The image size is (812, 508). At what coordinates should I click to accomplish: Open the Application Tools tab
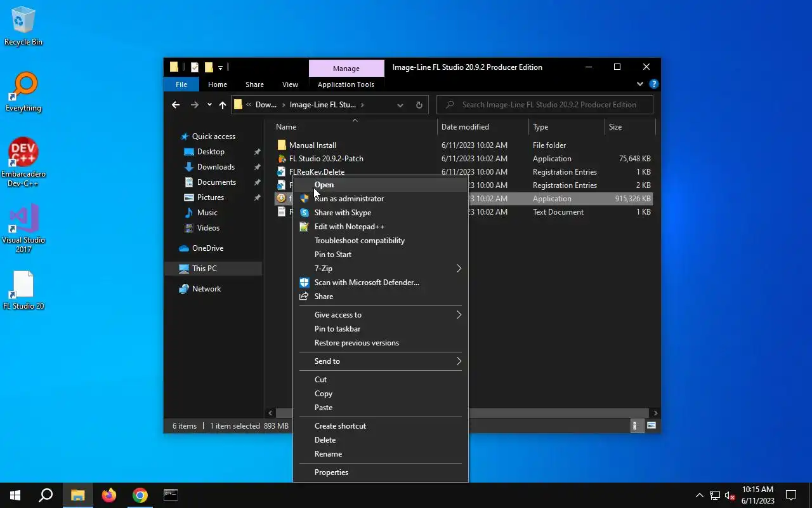point(346,84)
